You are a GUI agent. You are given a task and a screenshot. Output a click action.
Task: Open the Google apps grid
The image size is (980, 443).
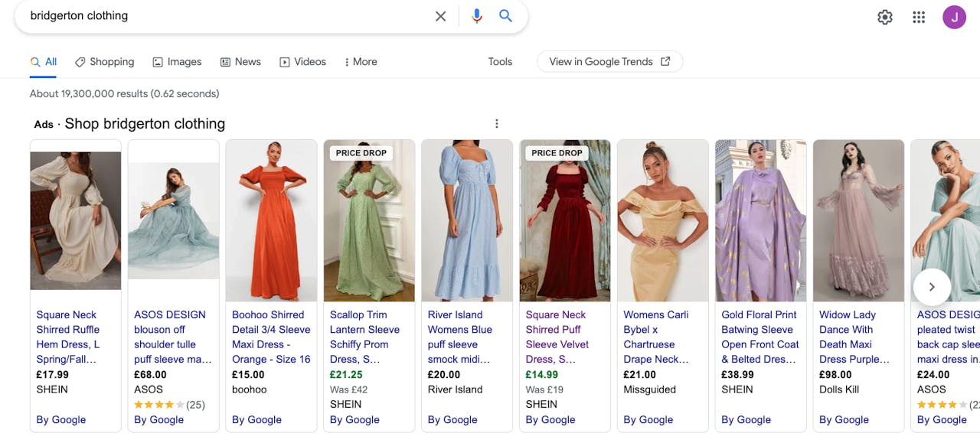(x=919, y=17)
